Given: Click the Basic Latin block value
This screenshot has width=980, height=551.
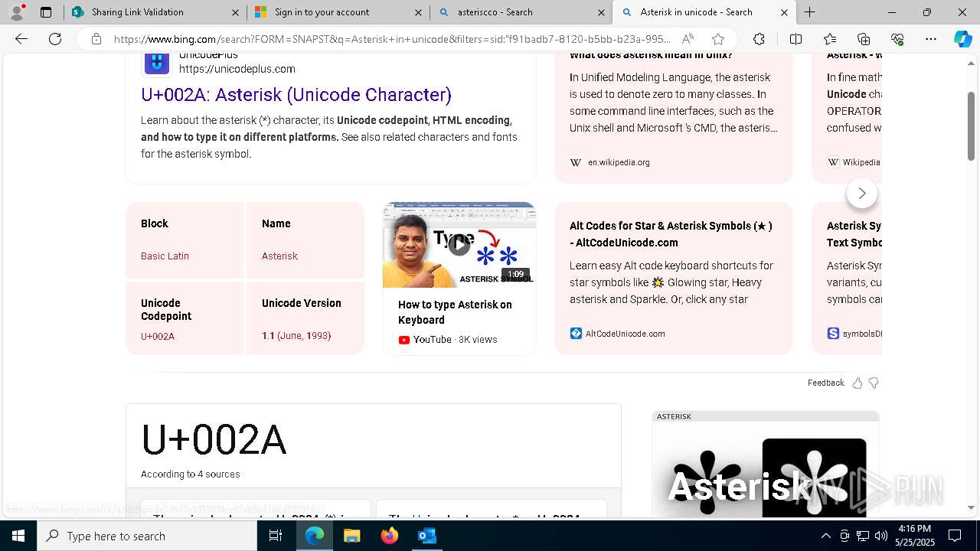Looking at the screenshot, I should coord(165,256).
